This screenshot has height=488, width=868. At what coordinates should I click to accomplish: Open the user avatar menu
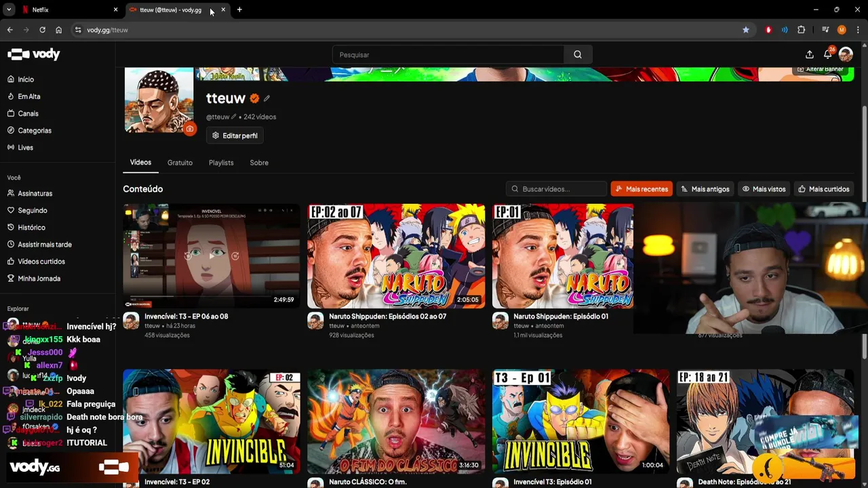[846, 54]
